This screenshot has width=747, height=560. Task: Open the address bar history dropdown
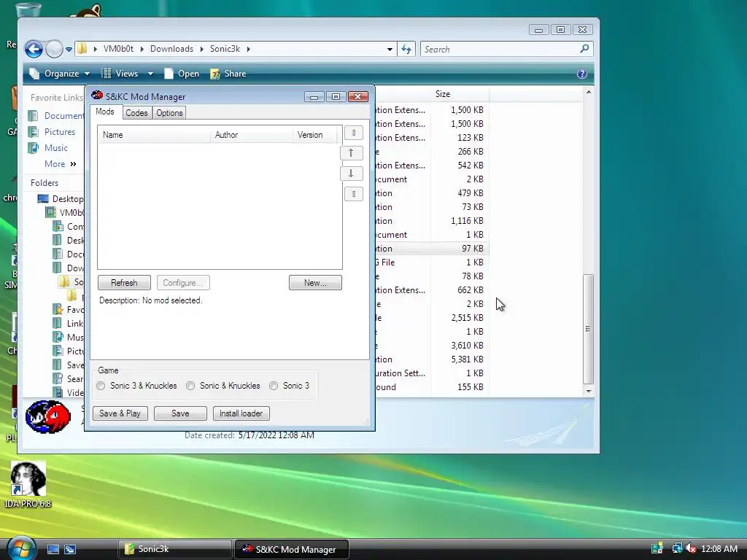390,49
